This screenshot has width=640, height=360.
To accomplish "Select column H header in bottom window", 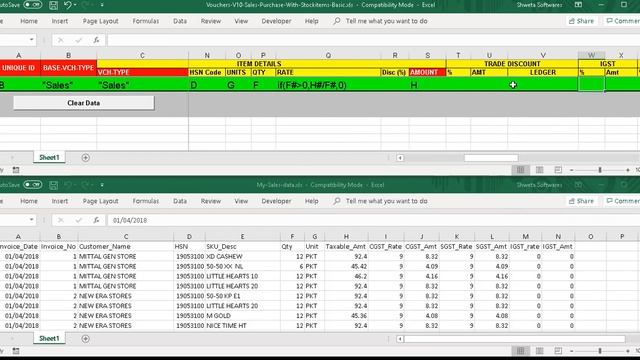I will pos(346,236).
